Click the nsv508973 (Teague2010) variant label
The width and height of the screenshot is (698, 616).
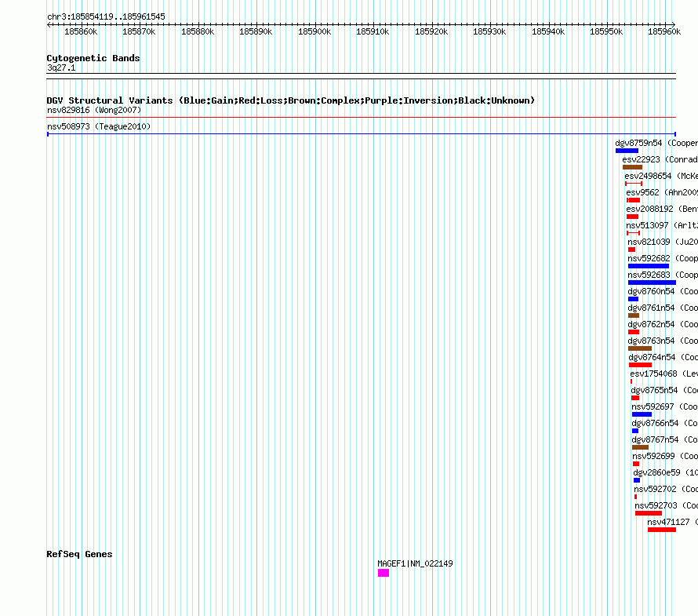pyautogui.click(x=99, y=126)
